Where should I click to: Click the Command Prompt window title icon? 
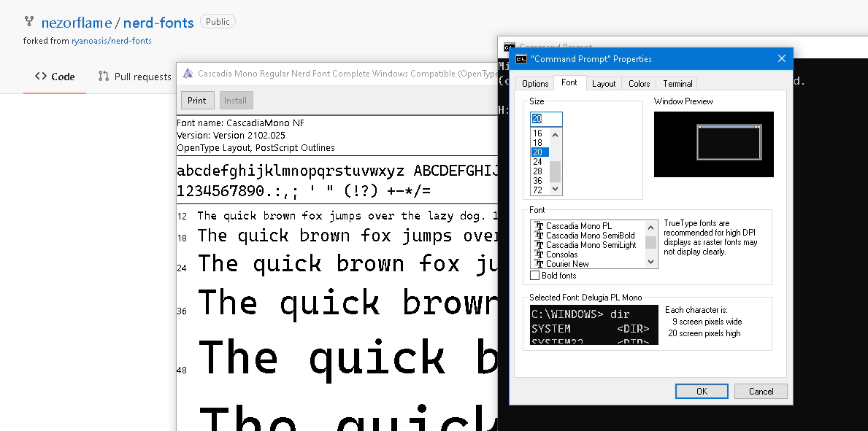(510, 47)
